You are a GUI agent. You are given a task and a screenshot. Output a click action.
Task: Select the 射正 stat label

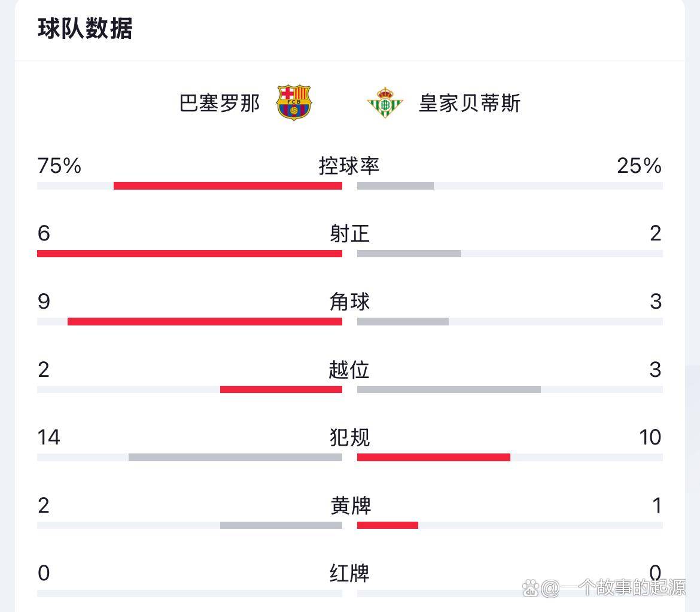tap(349, 233)
